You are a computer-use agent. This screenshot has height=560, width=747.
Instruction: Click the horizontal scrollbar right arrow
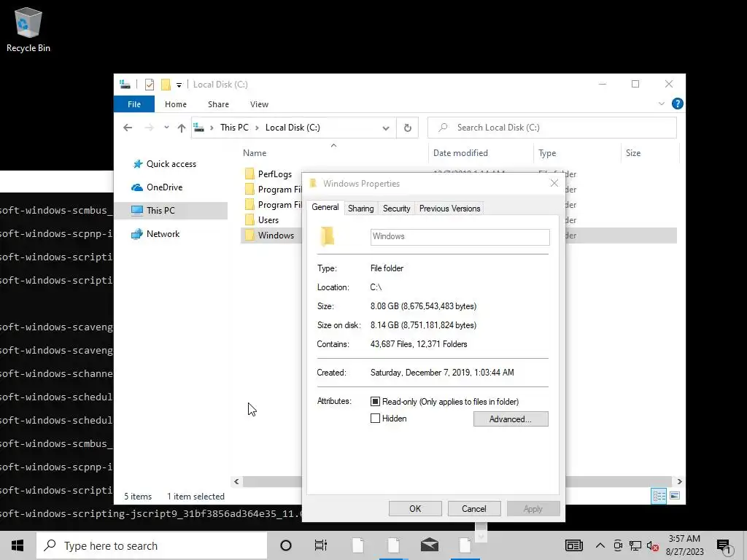[679, 481]
